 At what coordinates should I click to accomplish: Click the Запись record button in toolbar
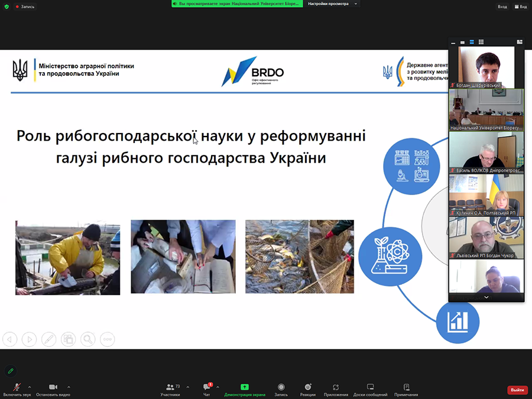click(x=281, y=390)
